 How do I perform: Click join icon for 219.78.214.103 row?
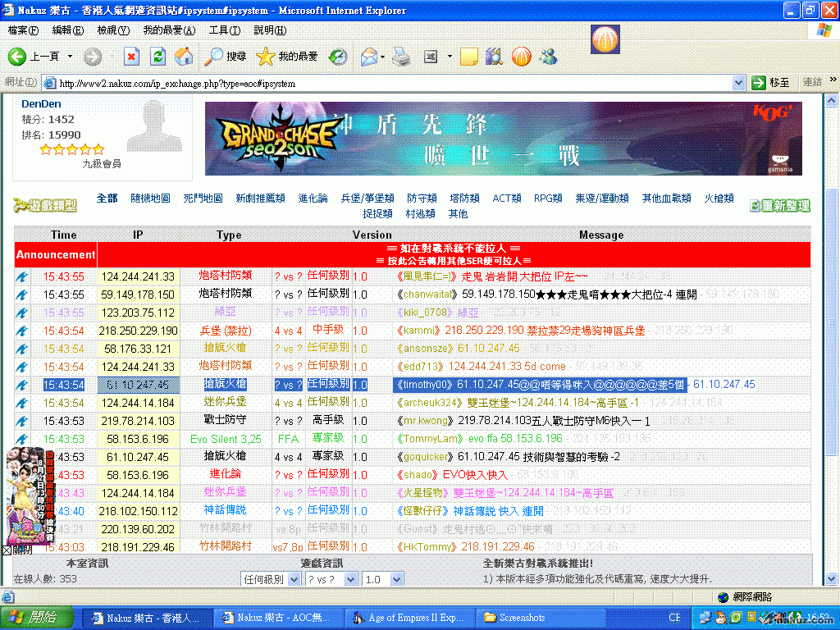pos(22,421)
